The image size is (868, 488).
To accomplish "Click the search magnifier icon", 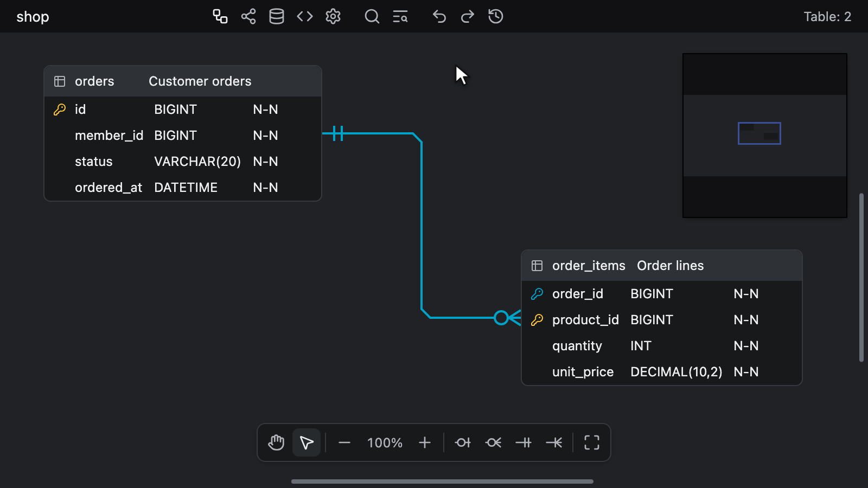I will tap(372, 16).
